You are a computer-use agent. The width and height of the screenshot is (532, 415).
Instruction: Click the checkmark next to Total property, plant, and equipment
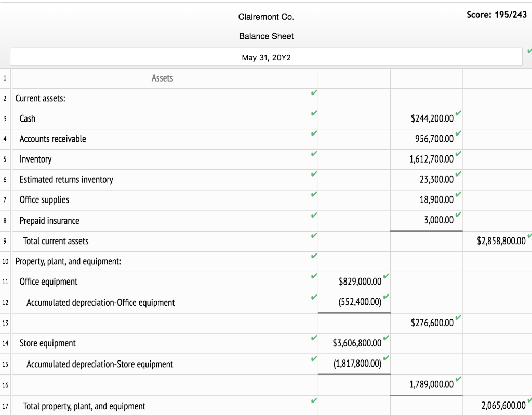[x=313, y=400]
